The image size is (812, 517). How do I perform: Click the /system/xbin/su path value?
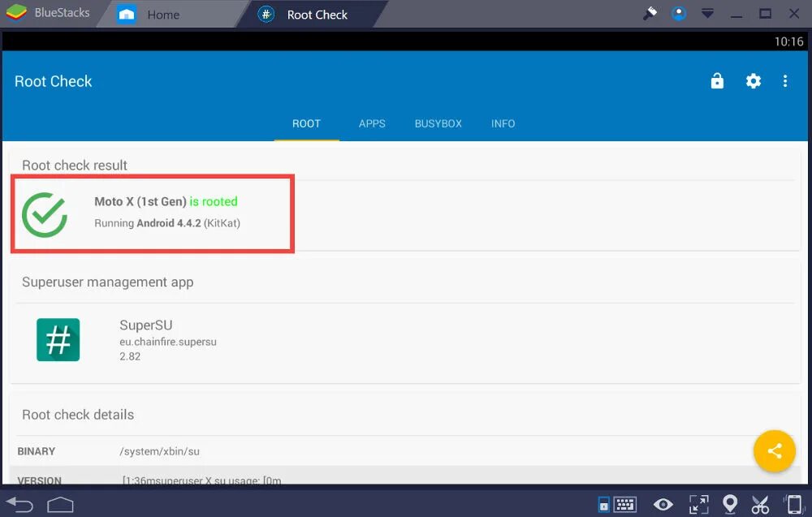click(x=159, y=451)
